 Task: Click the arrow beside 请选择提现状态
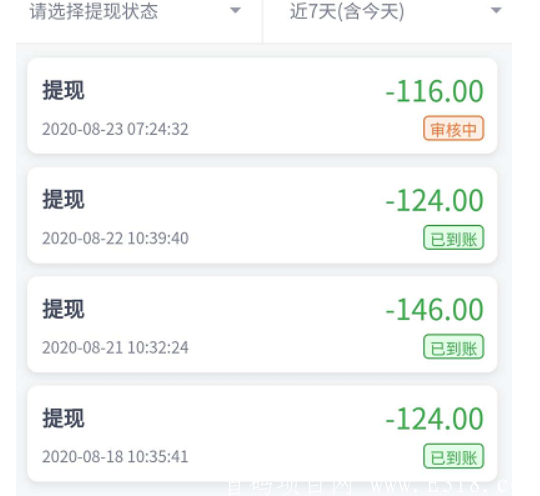[x=236, y=11]
